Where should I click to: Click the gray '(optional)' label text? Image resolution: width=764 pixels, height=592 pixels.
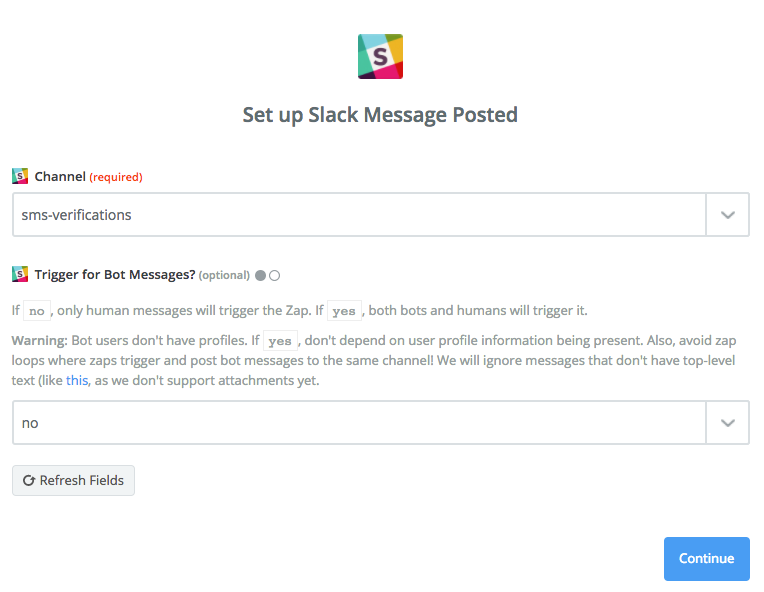click(224, 275)
